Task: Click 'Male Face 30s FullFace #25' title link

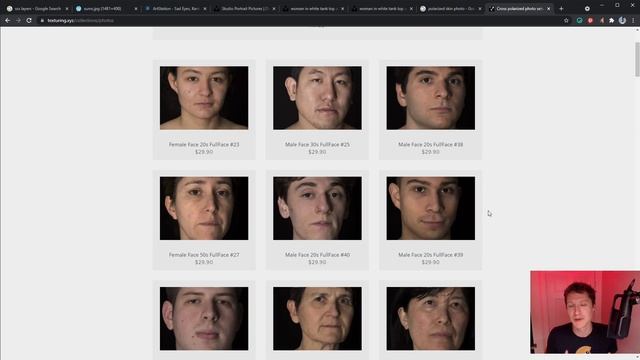Action: point(317,144)
